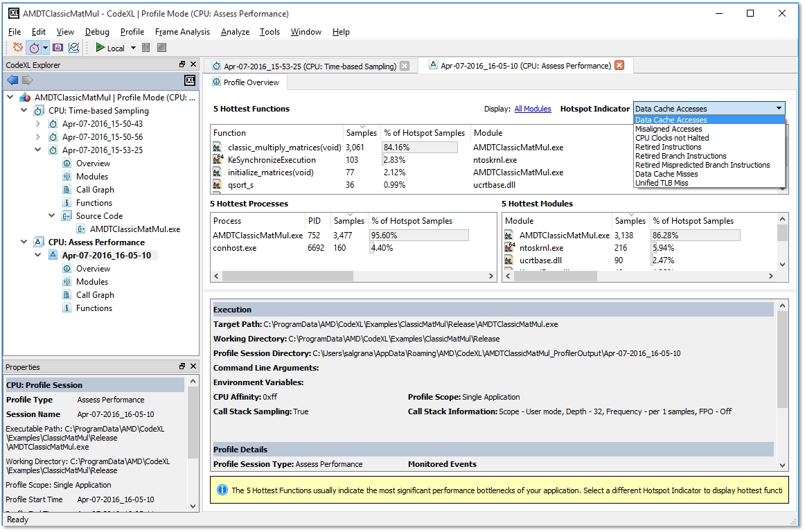Click the Process column header
Viewport: 805px width, 532px height.
pyautogui.click(x=258, y=221)
